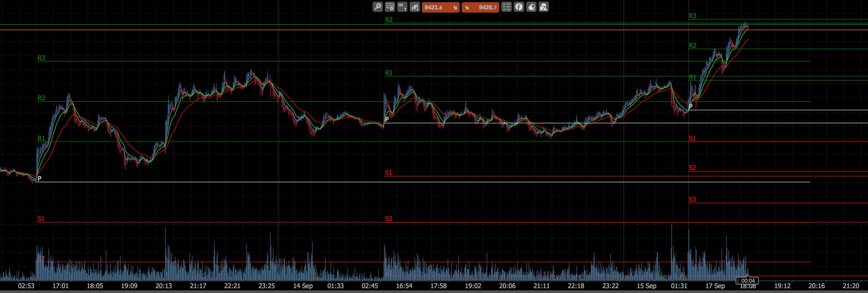Select the latest session's red S2 label

693,168
